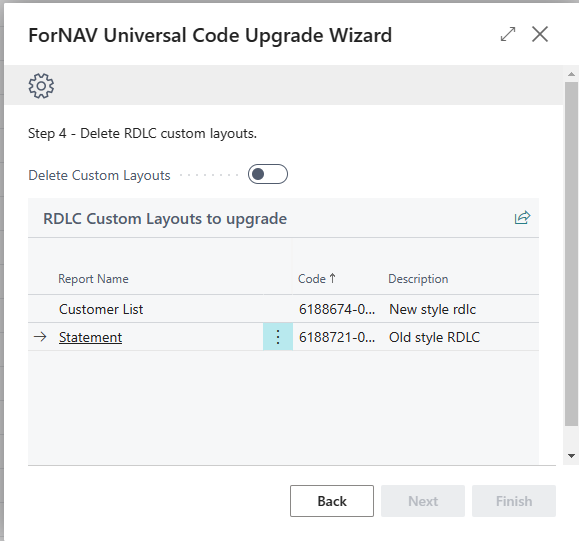This screenshot has width=579, height=541.
Task: Click the Finish button
Action: pyautogui.click(x=514, y=501)
